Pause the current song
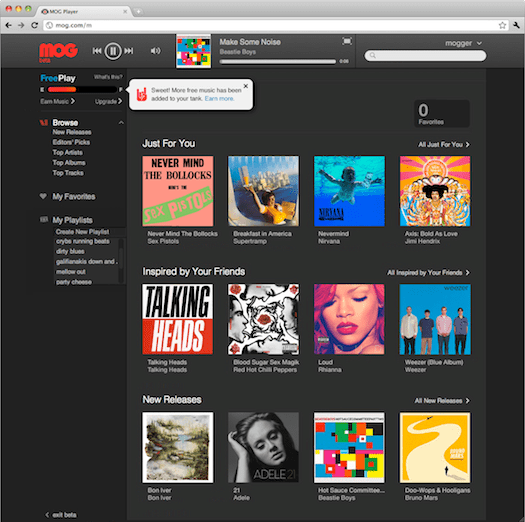The width and height of the screenshot is (525, 522). pos(113,51)
